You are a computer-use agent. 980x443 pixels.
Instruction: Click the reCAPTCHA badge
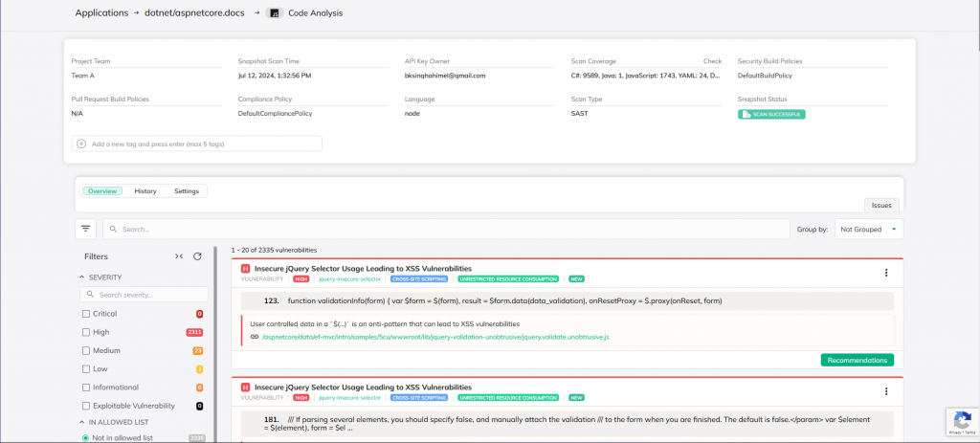point(960,423)
